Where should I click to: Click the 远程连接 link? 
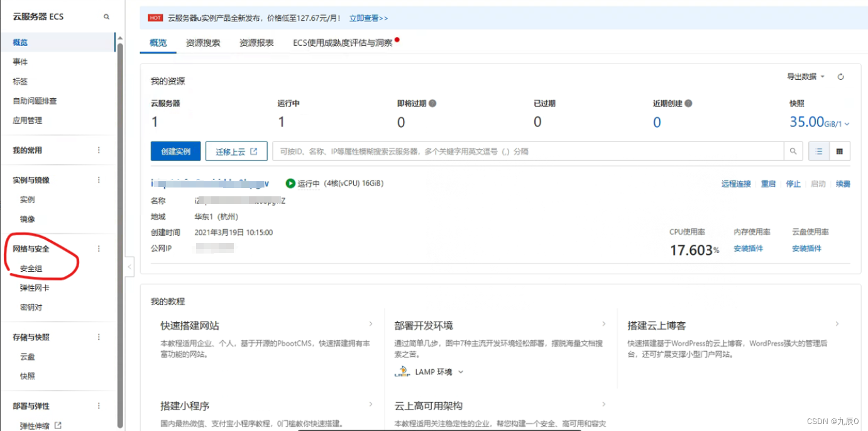(x=736, y=184)
